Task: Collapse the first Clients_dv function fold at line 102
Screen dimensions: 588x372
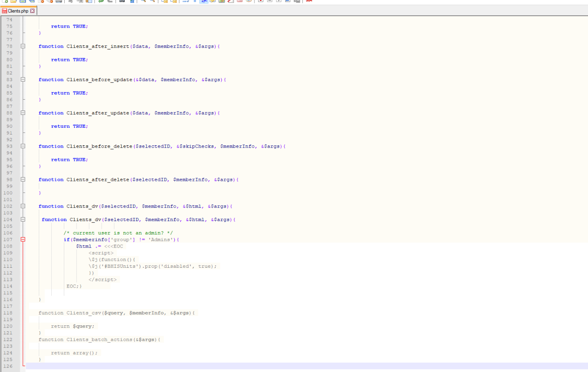Action: point(23,206)
